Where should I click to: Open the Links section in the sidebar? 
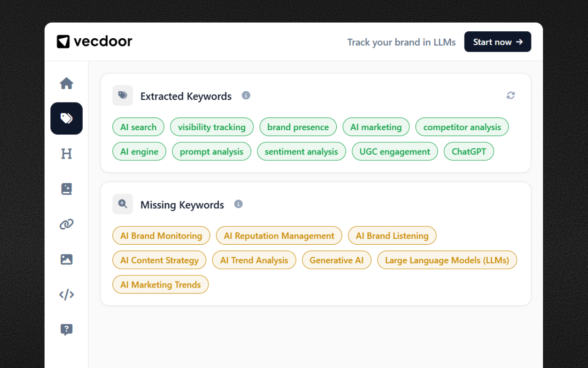click(66, 224)
